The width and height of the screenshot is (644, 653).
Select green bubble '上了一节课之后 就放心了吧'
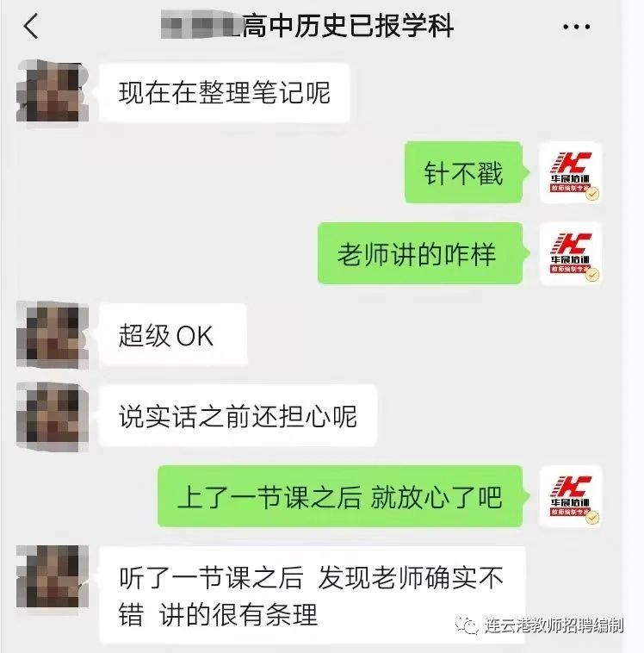(340, 496)
